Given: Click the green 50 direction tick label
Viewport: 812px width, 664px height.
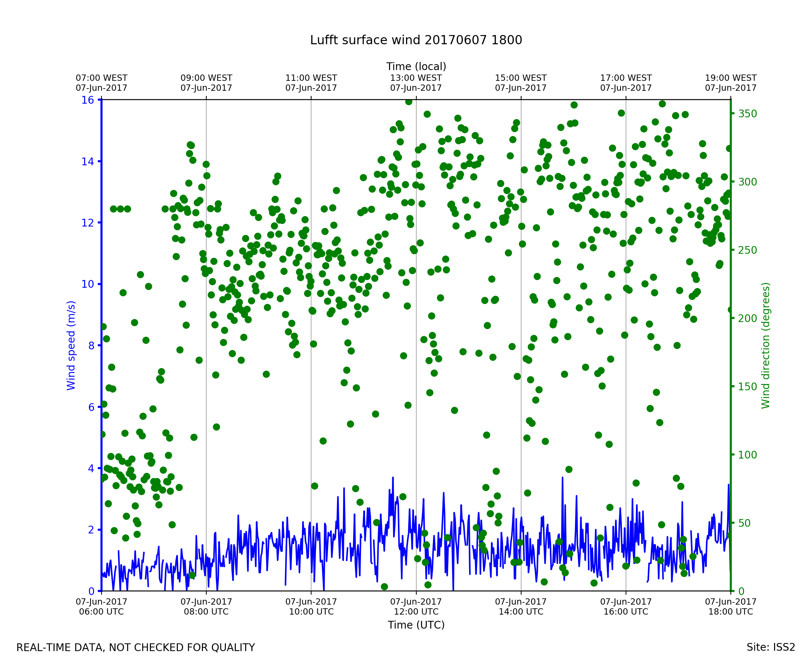Looking at the screenshot, I should click(x=745, y=523).
